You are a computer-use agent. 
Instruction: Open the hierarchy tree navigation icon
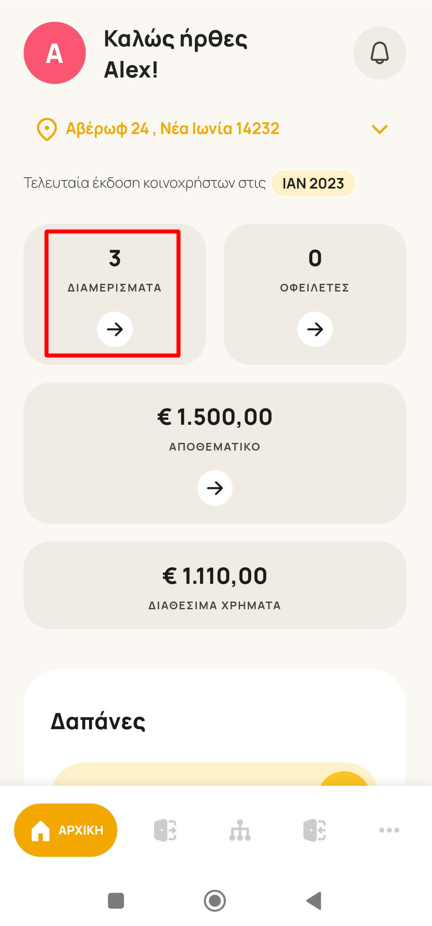(x=240, y=830)
